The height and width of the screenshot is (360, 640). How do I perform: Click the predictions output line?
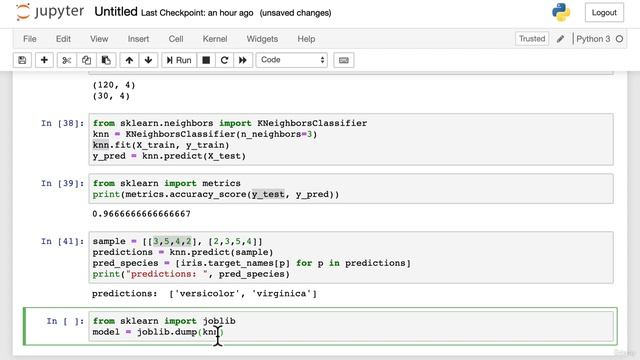tap(204, 293)
